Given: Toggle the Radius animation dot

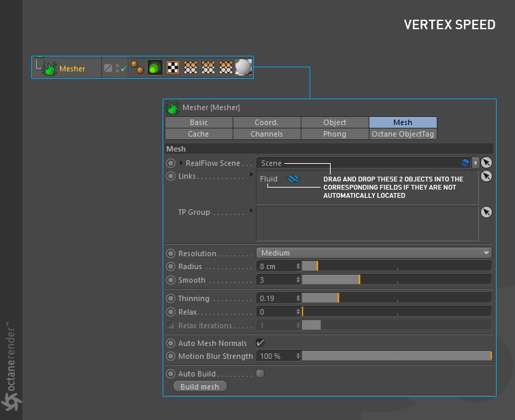Looking at the screenshot, I should [x=171, y=266].
